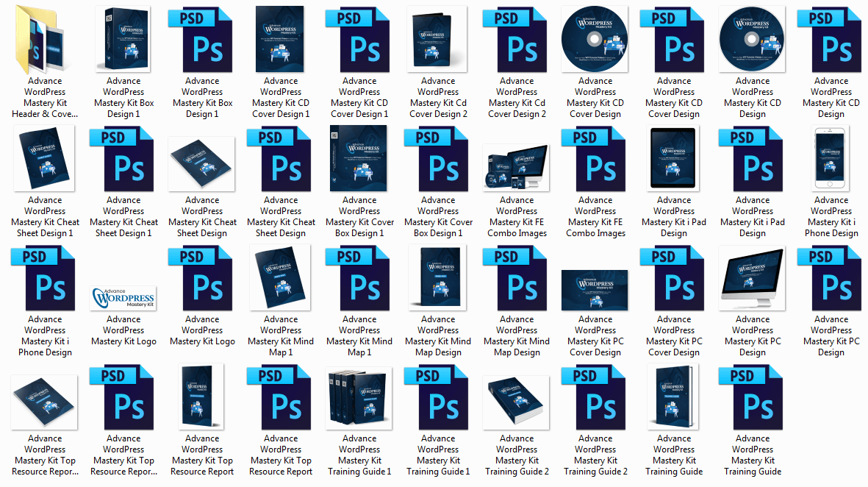Select the PC Cover Design image thumbnail
The height and width of the screenshot is (487, 868).
(595, 290)
